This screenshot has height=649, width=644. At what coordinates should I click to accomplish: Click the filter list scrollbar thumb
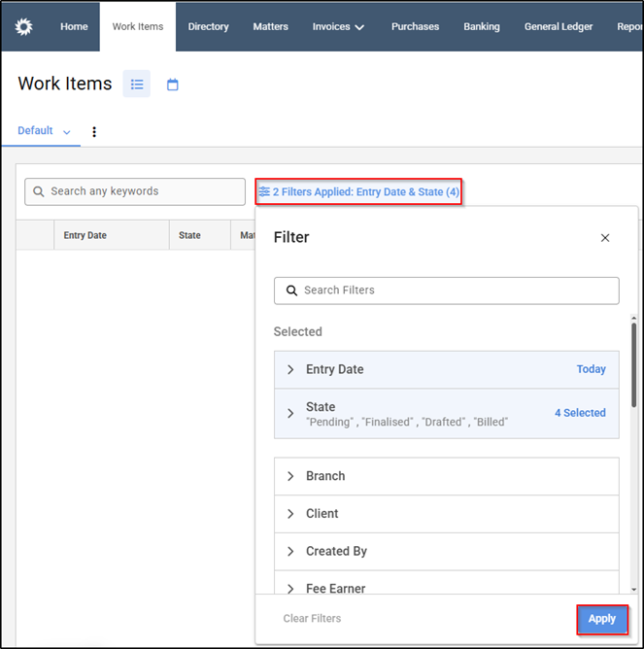point(633,365)
